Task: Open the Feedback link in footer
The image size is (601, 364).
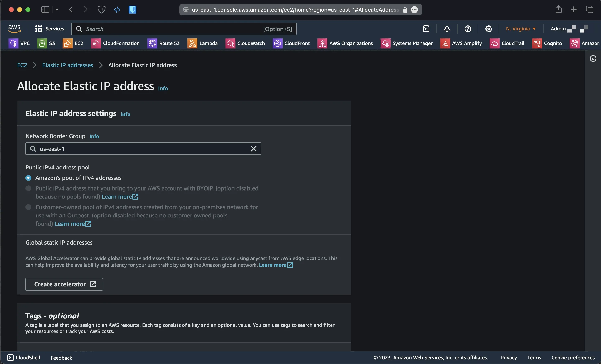Action: 61,358
